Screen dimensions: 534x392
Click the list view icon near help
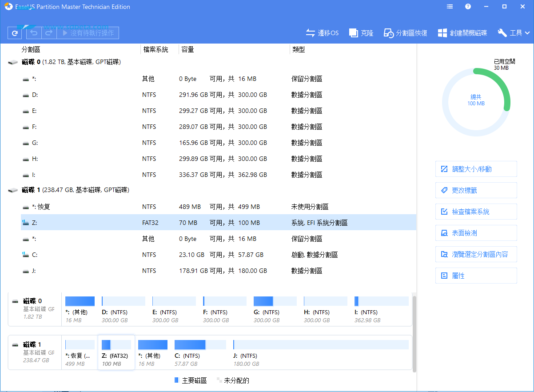pos(450,6)
